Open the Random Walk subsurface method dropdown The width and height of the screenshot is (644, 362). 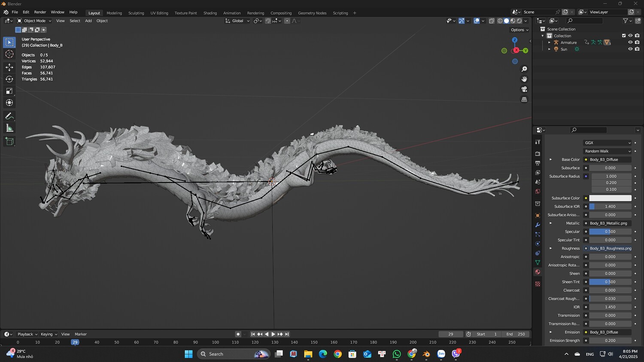(x=608, y=151)
